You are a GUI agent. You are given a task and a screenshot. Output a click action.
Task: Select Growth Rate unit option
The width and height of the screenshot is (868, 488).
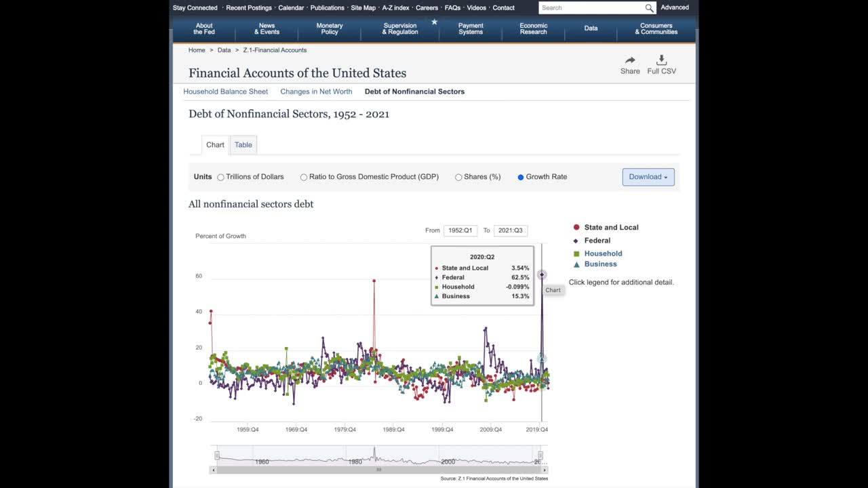(x=521, y=178)
